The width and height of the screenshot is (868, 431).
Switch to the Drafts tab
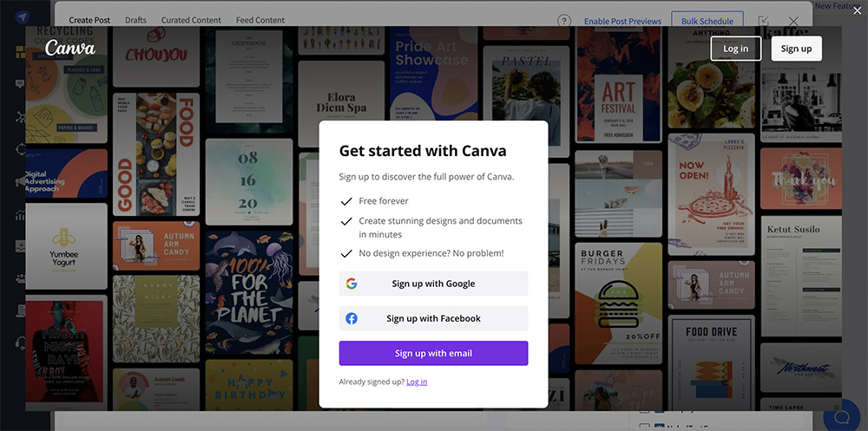click(135, 20)
